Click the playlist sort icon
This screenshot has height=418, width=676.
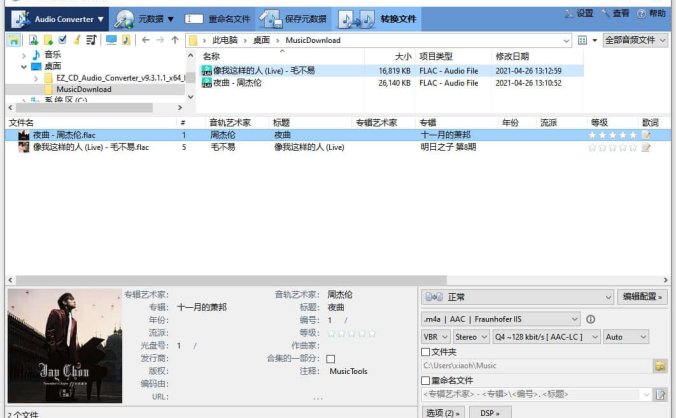coord(91,40)
